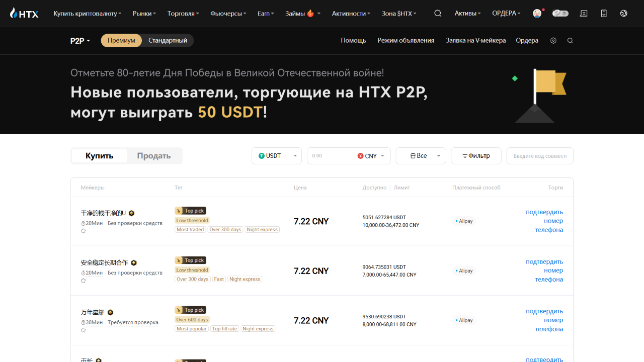Screen dimensions: 644x362
Task: Click the P2P bar search icon
Action: point(570,41)
